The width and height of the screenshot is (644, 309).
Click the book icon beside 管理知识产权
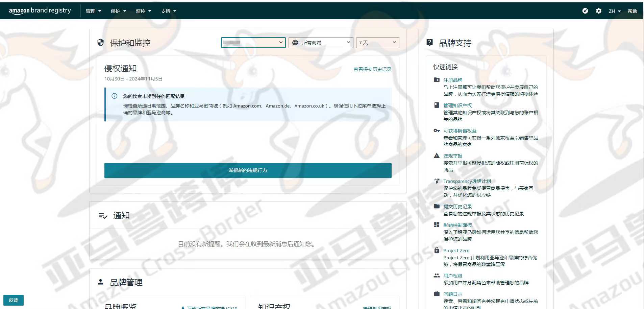[x=437, y=105]
